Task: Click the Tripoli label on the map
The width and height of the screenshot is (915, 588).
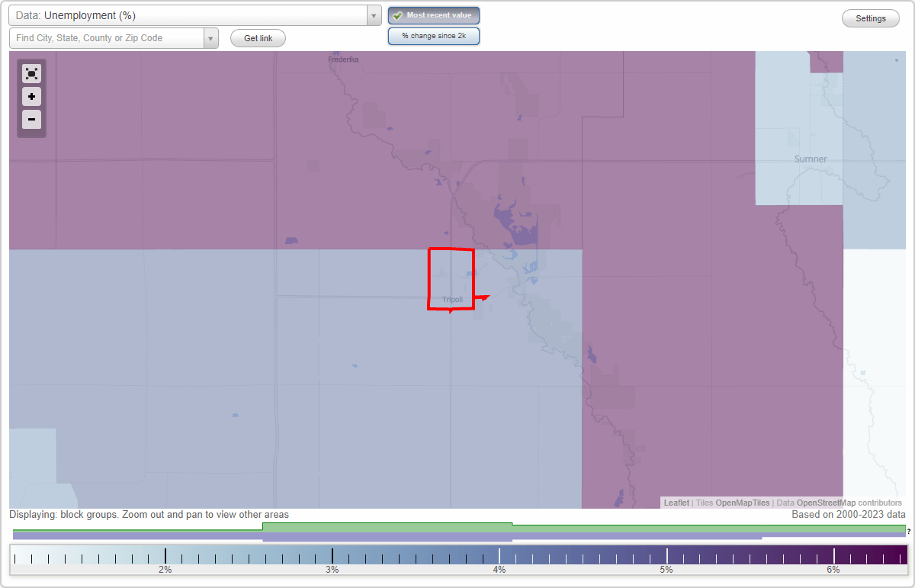Action: tap(452, 300)
